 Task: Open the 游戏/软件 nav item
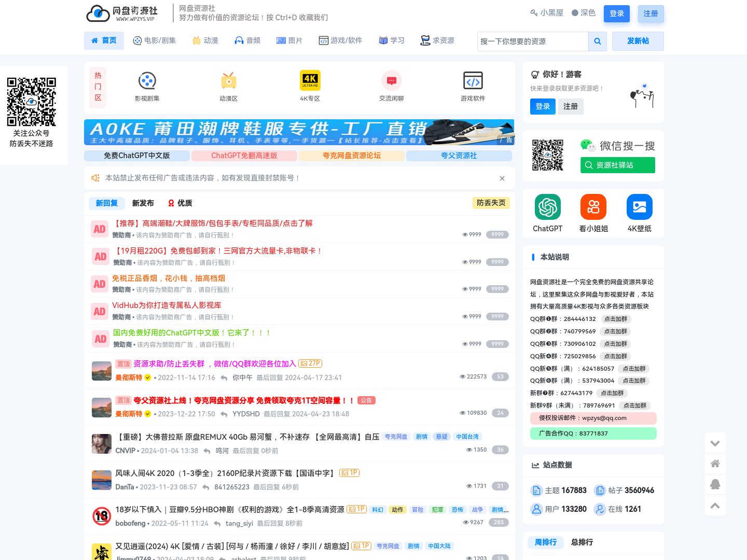pos(340,40)
